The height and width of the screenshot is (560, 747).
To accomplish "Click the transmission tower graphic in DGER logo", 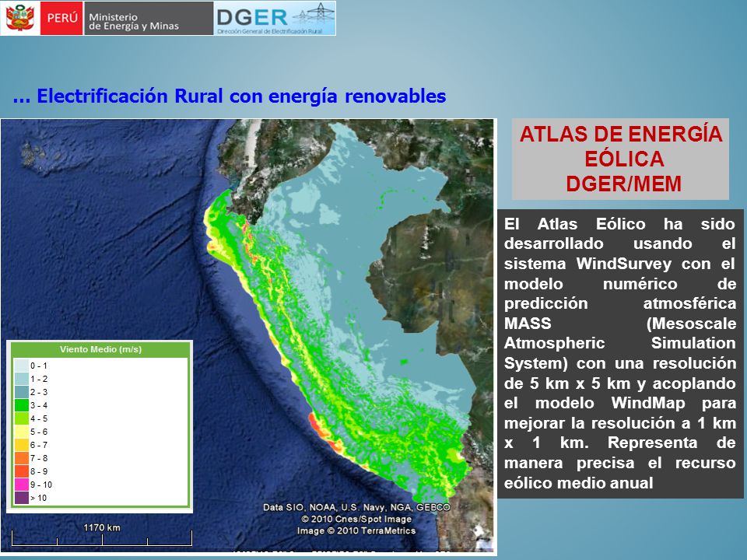I will 315,14.
